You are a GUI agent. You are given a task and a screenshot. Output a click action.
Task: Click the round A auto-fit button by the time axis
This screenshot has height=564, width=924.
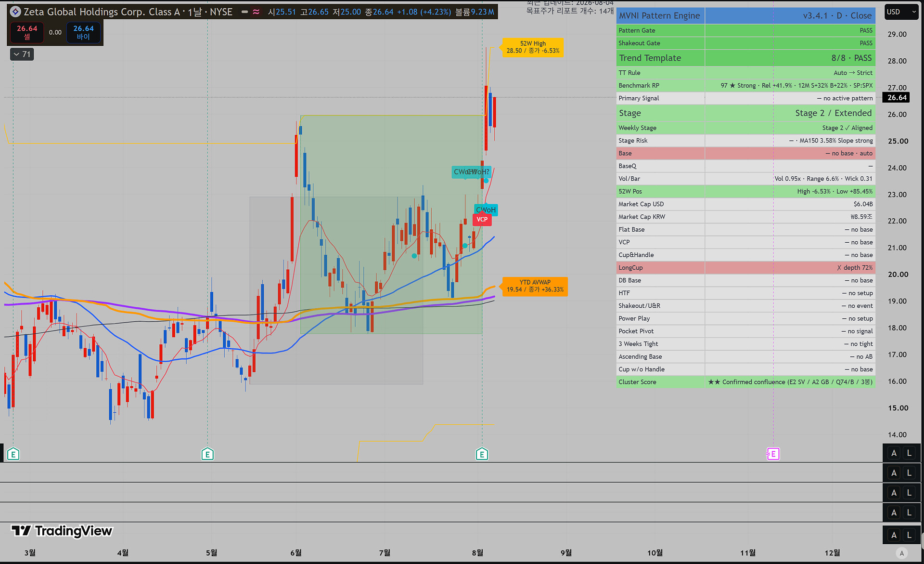coord(902,553)
